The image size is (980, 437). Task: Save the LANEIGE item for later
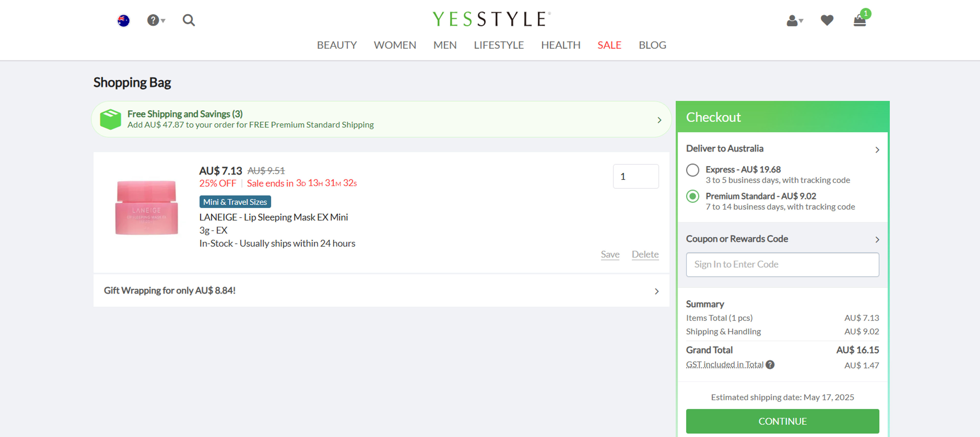[610, 254]
